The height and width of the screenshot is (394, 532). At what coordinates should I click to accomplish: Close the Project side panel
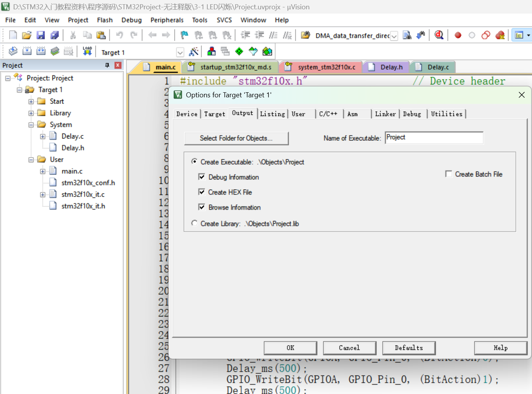(x=118, y=65)
